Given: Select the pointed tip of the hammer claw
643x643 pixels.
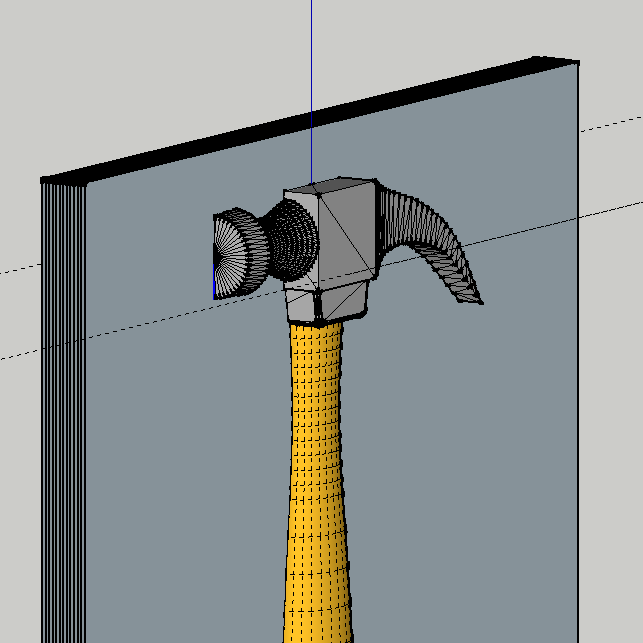Looking at the screenshot, I should pos(476,297).
